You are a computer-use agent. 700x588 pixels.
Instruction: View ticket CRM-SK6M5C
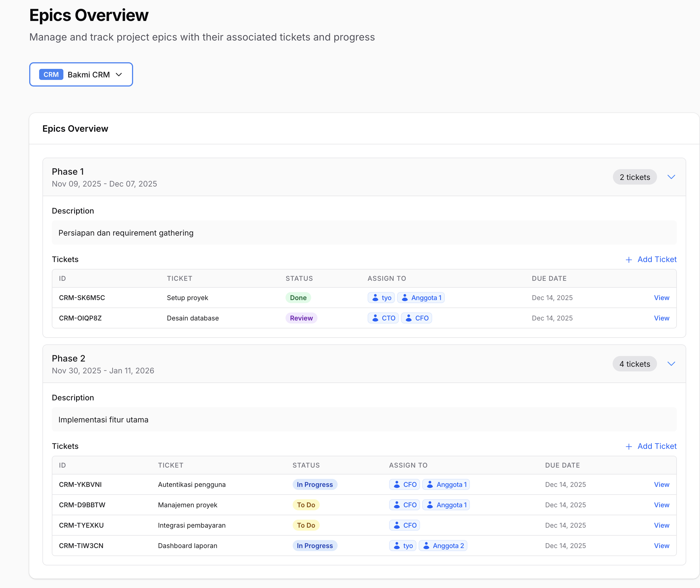(x=661, y=298)
